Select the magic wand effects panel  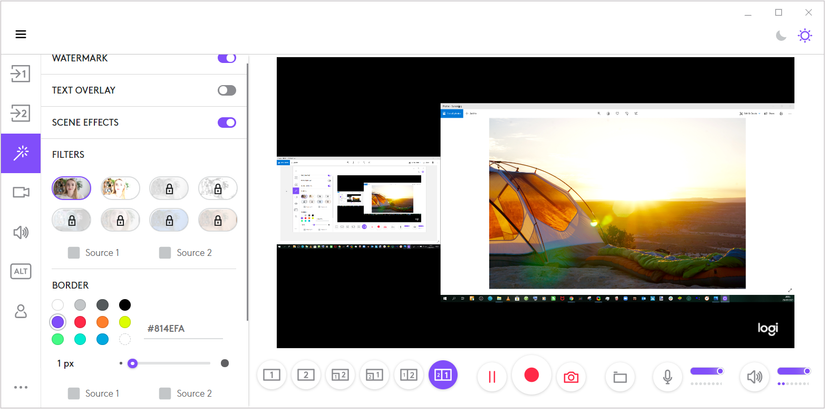[21, 153]
